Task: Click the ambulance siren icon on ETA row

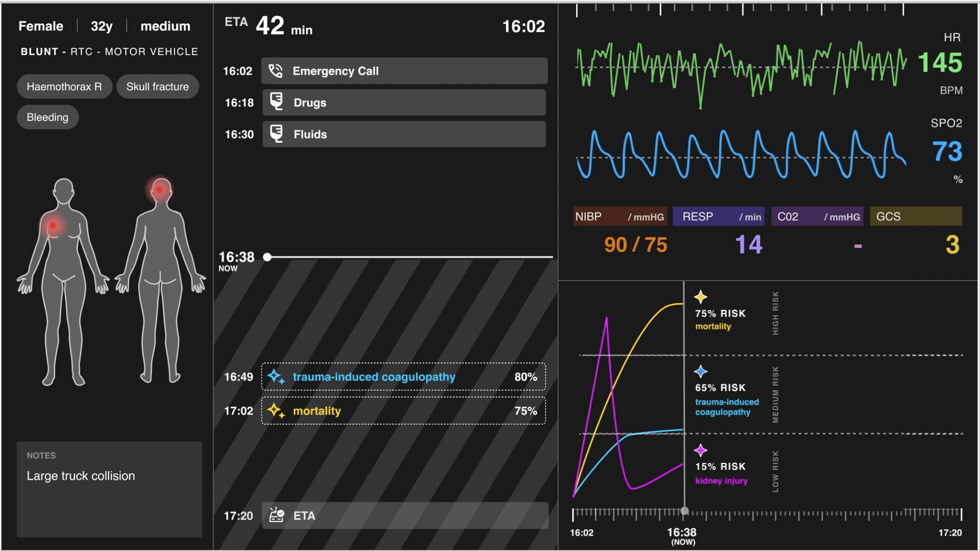Action: [276, 515]
